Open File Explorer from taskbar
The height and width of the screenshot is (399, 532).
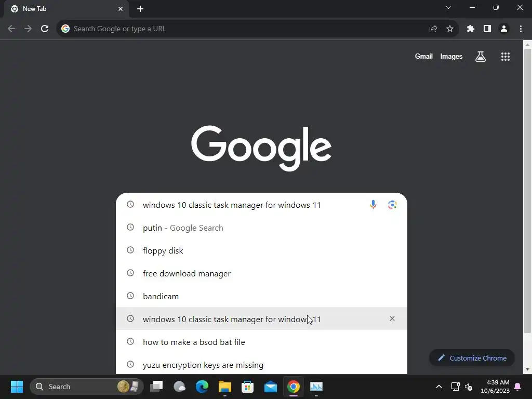click(224, 387)
